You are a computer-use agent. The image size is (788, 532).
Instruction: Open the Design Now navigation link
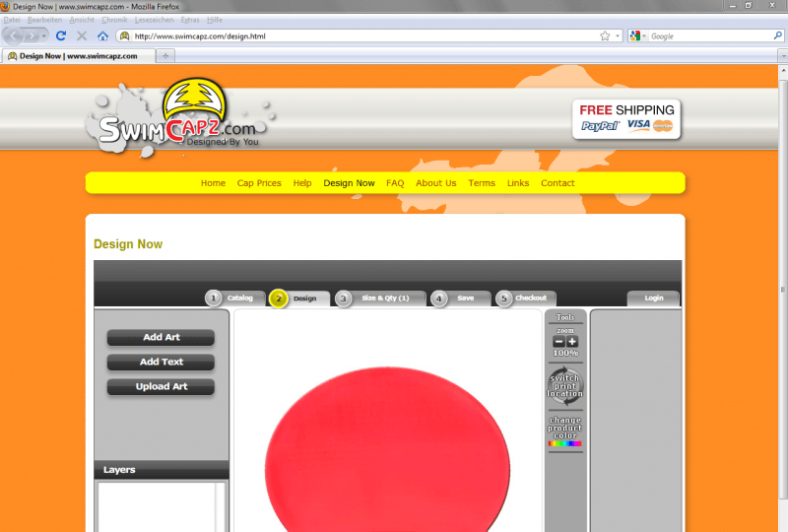coord(349,183)
